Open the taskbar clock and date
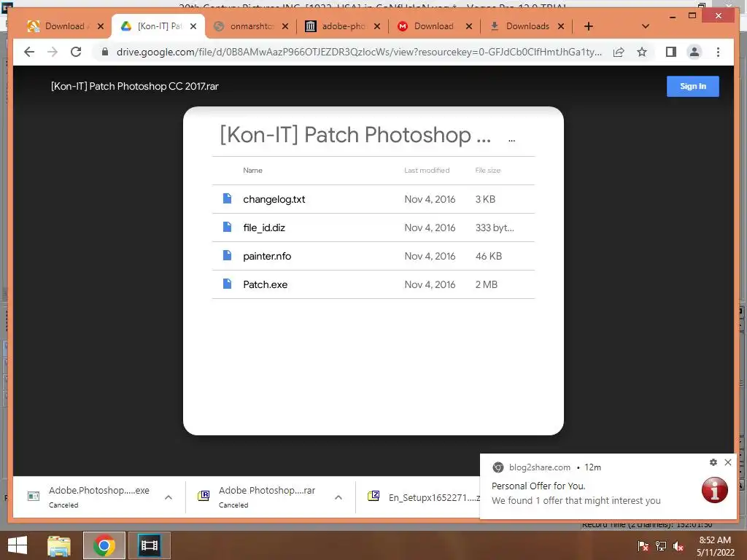The width and height of the screenshot is (747, 560). (715, 546)
